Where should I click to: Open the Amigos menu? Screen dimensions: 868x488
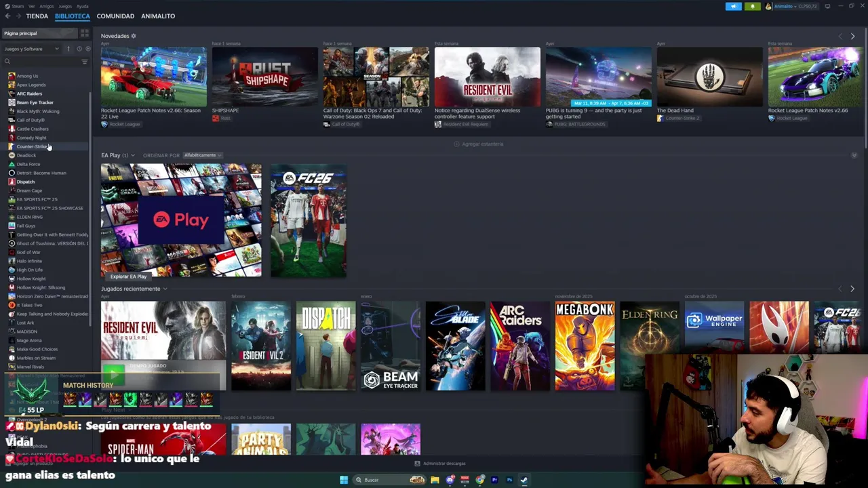(x=46, y=6)
